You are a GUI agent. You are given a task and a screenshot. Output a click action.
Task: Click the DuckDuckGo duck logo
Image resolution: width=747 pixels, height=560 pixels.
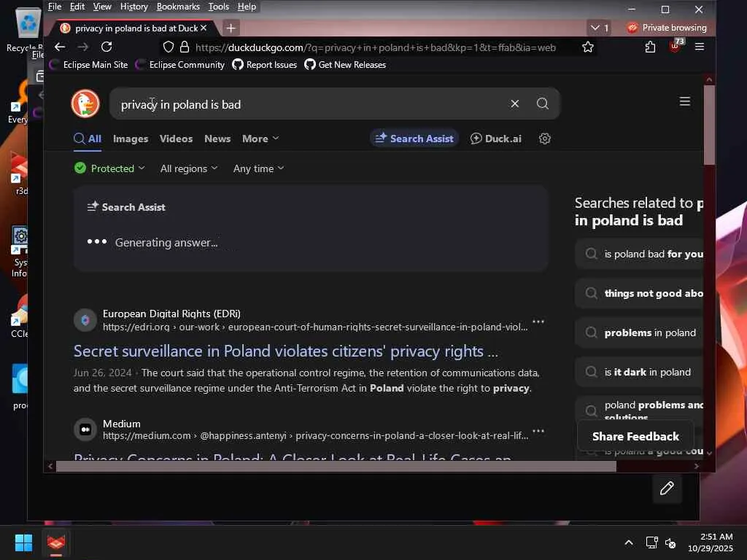pos(85,104)
